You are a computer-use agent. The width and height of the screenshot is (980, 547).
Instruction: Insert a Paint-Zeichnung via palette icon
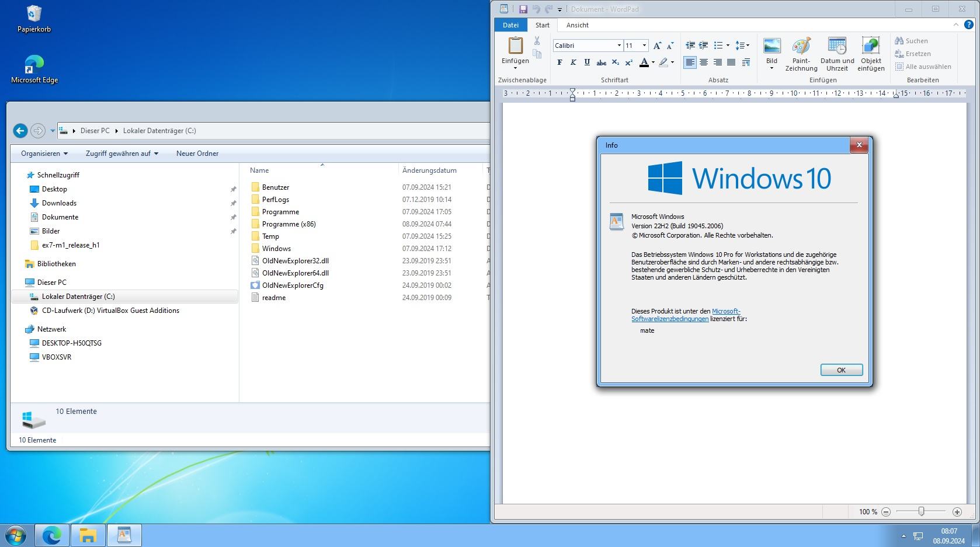[801, 46]
